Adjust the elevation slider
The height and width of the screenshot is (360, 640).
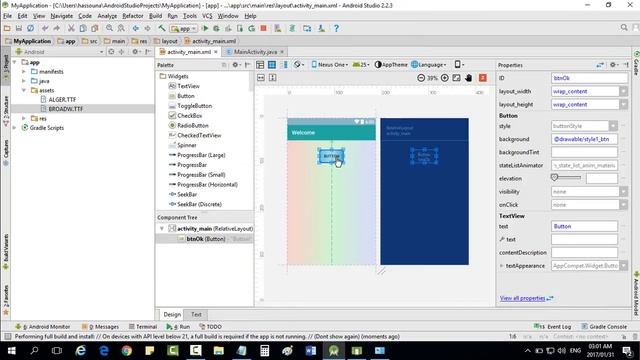[x=566, y=178]
